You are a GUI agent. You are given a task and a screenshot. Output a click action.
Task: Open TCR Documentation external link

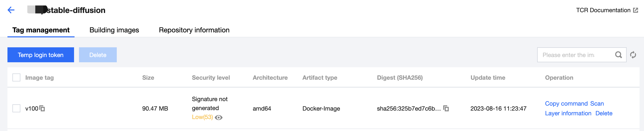click(606, 10)
